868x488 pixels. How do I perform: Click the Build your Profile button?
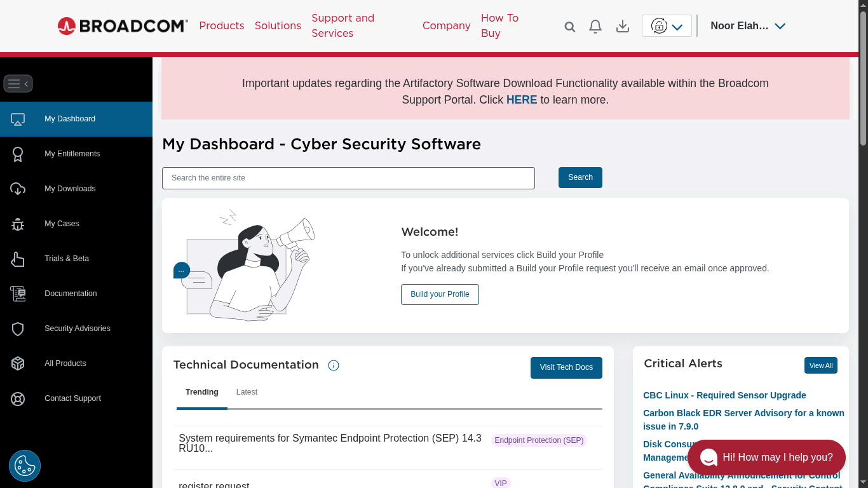[440, 294]
